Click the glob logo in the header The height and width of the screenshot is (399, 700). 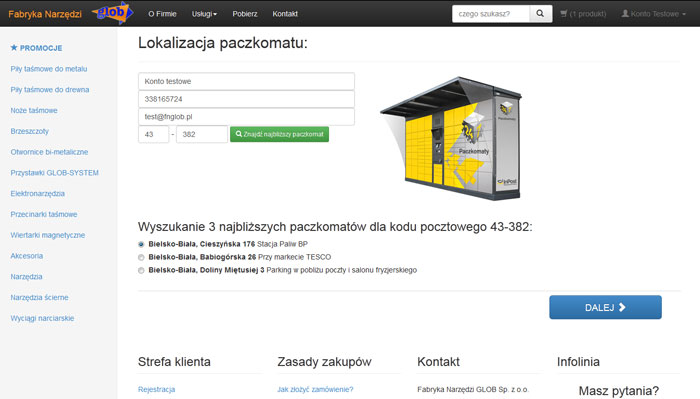coord(112,13)
